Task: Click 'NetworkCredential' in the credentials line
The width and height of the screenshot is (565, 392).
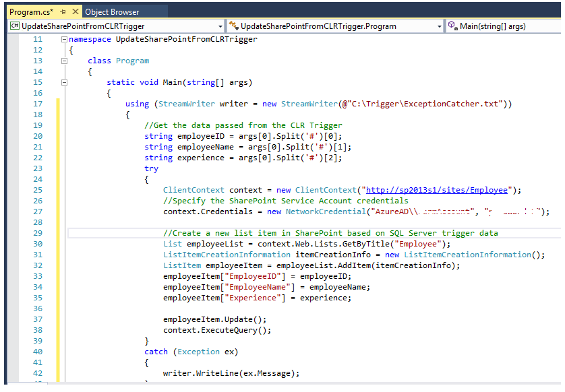Action: click(326, 211)
